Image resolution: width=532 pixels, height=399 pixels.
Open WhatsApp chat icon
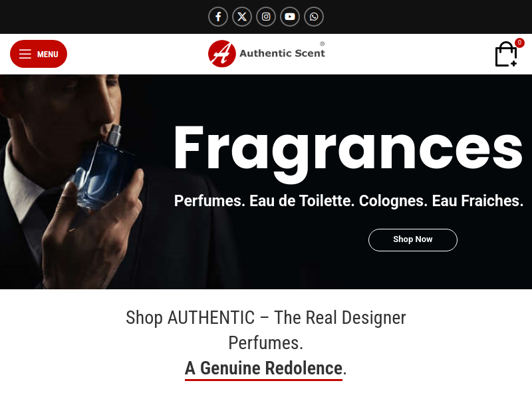[314, 17]
